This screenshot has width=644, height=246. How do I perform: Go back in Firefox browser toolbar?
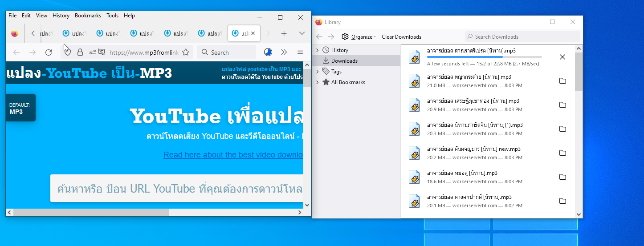point(16,52)
